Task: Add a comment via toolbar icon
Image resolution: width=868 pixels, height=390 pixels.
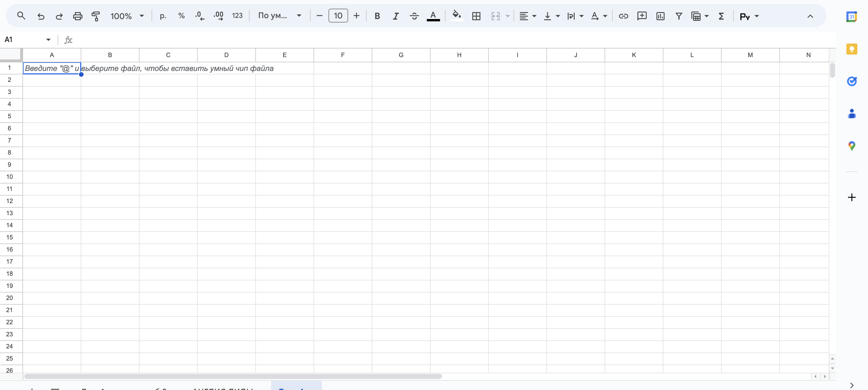Action: point(641,16)
